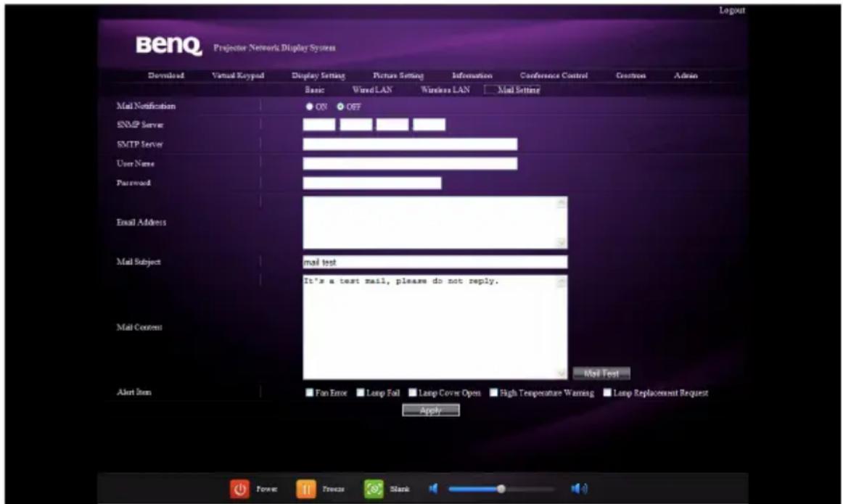This screenshot has width=843, height=504.
Task: Open the Crestron menu
Action: tap(630, 75)
